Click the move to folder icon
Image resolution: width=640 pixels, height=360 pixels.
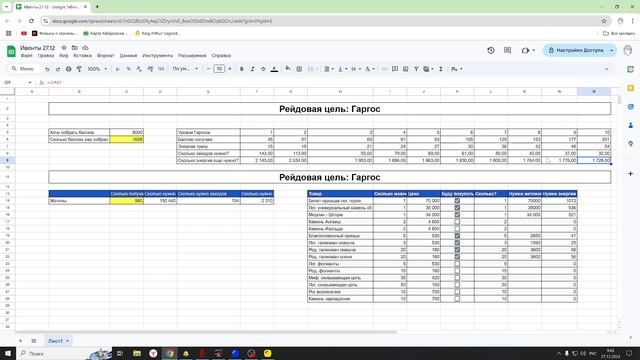pos(75,48)
